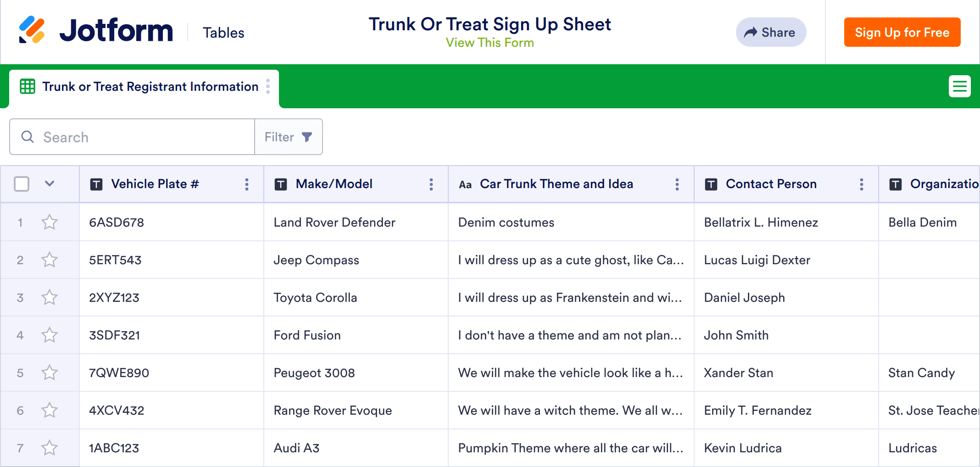
Task: Star the Audi A3 row
Action: click(50, 448)
